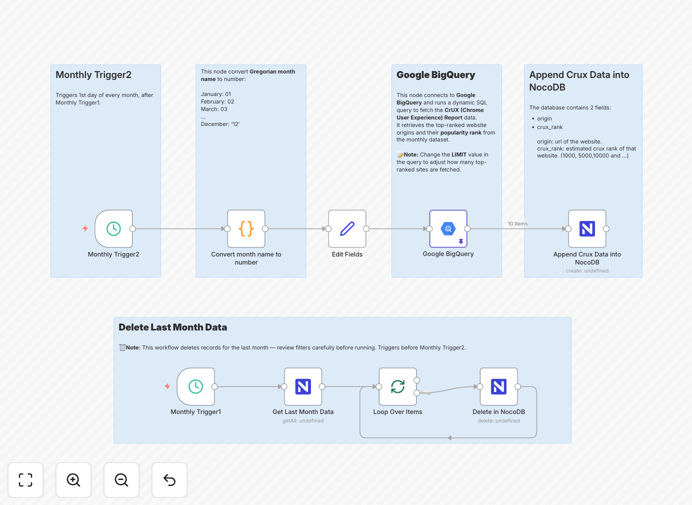692x505 pixels.
Task: Click the Edit Fields output connector
Action: point(366,229)
